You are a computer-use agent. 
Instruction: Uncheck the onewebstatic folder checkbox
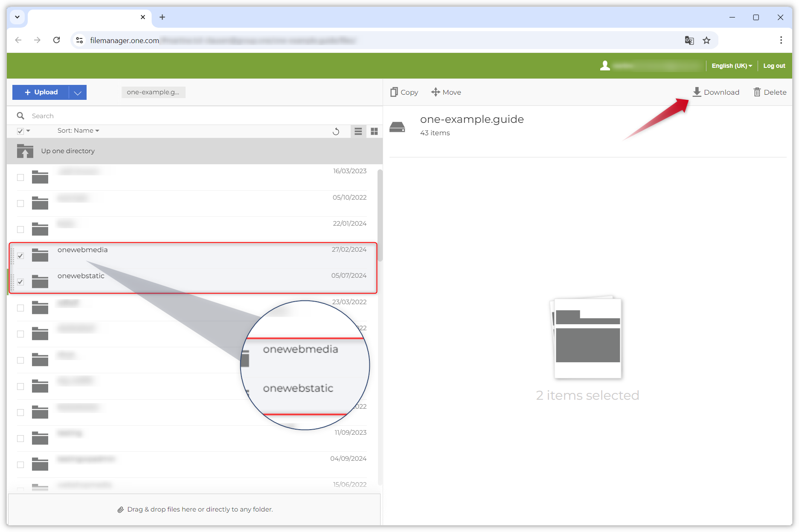(x=20, y=282)
